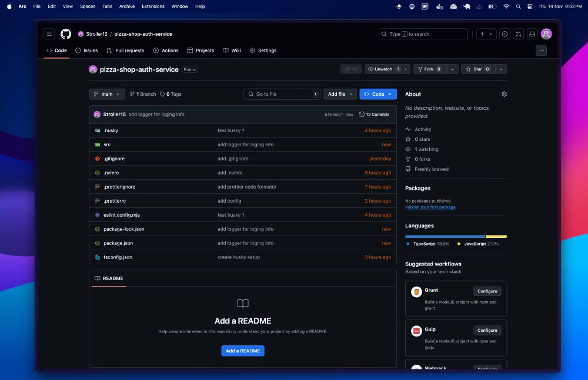This screenshot has width=588, height=380.
Task: Open the main branch selector dropdown
Action: (107, 94)
